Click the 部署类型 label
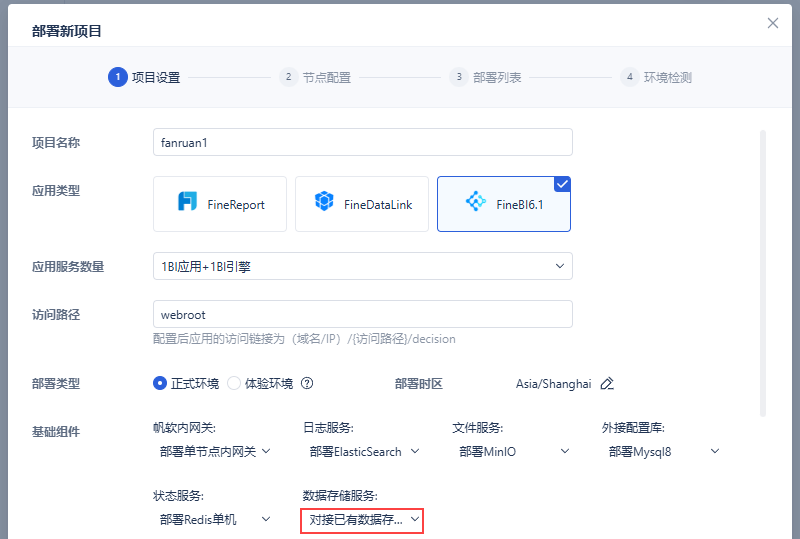Screen dimensions: 800x539 click(x=56, y=384)
